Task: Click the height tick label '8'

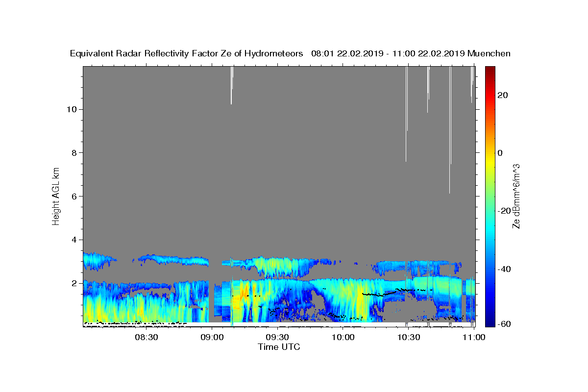Action: pos(73,153)
